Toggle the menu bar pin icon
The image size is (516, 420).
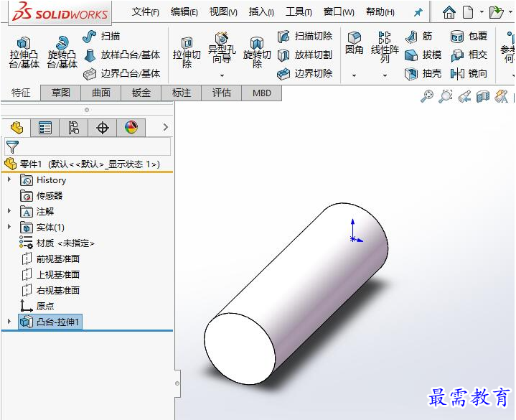[418, 12]
